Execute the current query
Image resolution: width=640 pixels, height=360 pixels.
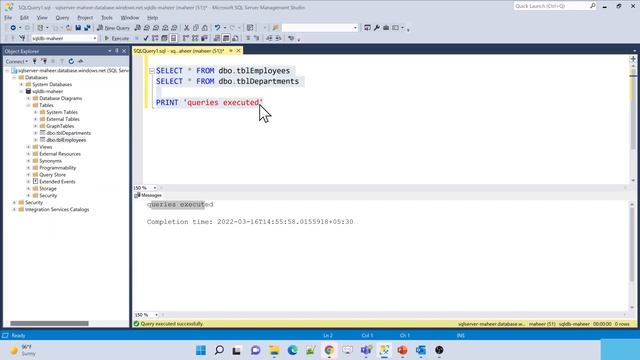tap(117, 38)
